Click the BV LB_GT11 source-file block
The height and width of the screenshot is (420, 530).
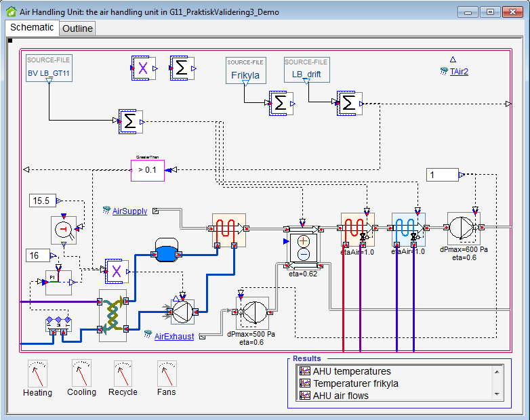click(x=49, y=68)
